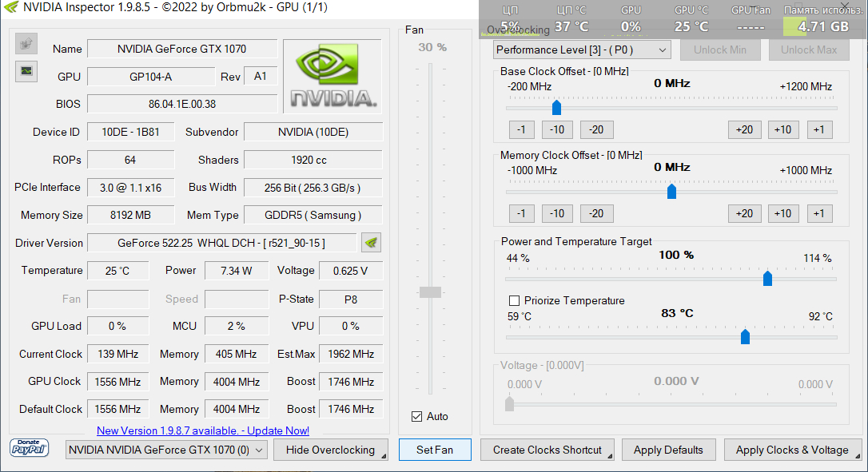Viewport: 868px width, 472px height.
Task: Open the GPU selection dropdown GTX 1070 (0)
Action: click(x=166, y=450)
